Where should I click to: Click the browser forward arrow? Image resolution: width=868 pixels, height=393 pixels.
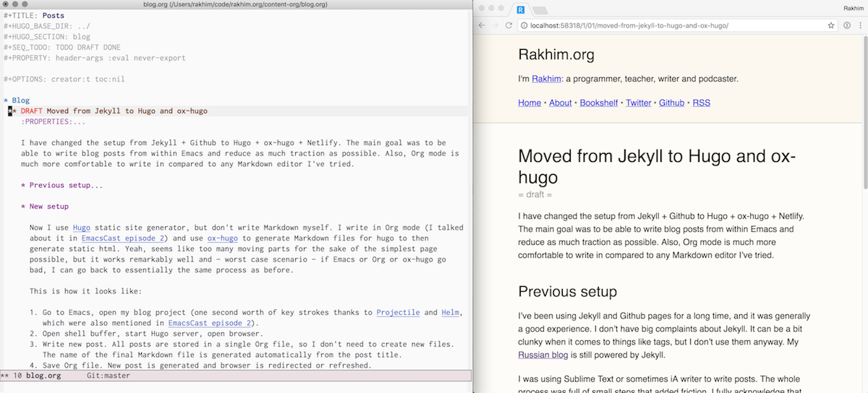pyautogui.click(x=496, y=25)
